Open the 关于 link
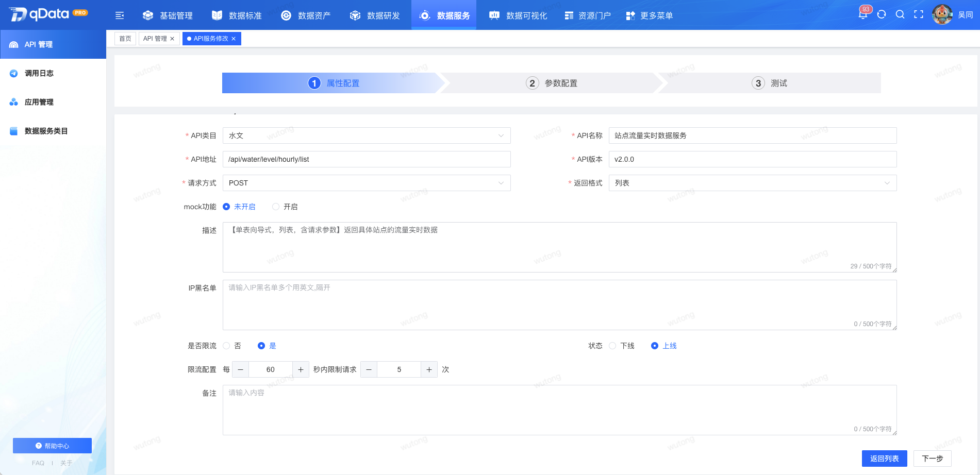The width and height of the screenshot is (980, 475). coord(66,463)
